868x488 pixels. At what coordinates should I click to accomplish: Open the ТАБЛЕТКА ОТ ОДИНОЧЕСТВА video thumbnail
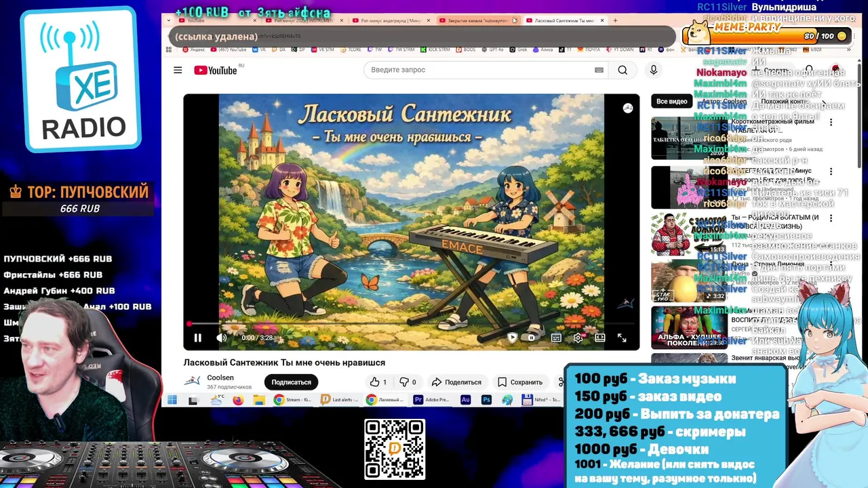(x=688, y=138)
